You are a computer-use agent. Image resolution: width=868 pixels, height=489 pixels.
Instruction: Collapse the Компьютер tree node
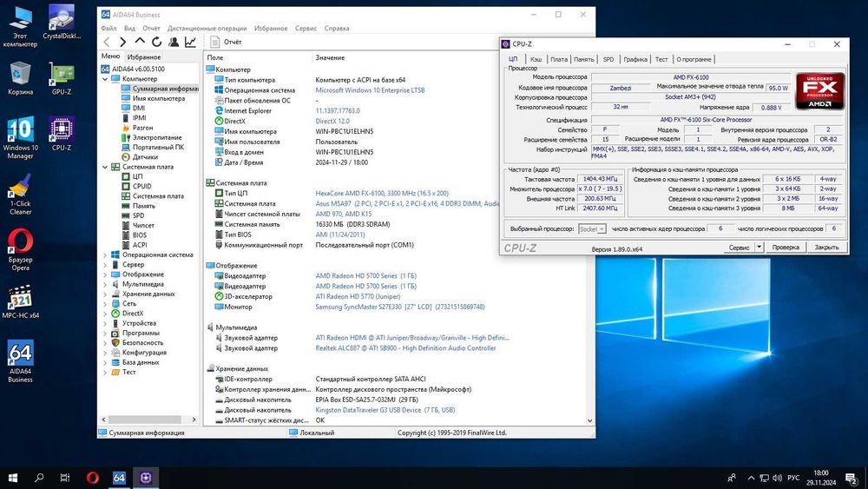click(105, 79)
